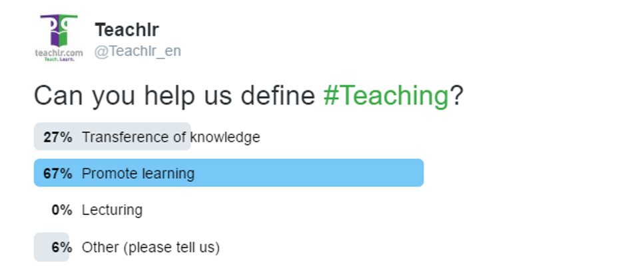The image size is (644, 274).
Task: Click the word "knowledge" in first option
Action: coord(224,137)
